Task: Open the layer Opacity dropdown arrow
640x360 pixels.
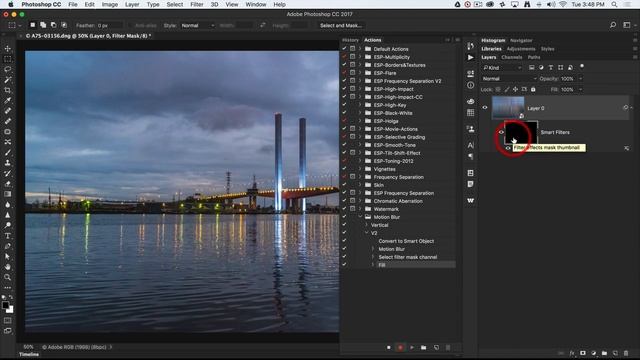Action: (x=580, y=78)
